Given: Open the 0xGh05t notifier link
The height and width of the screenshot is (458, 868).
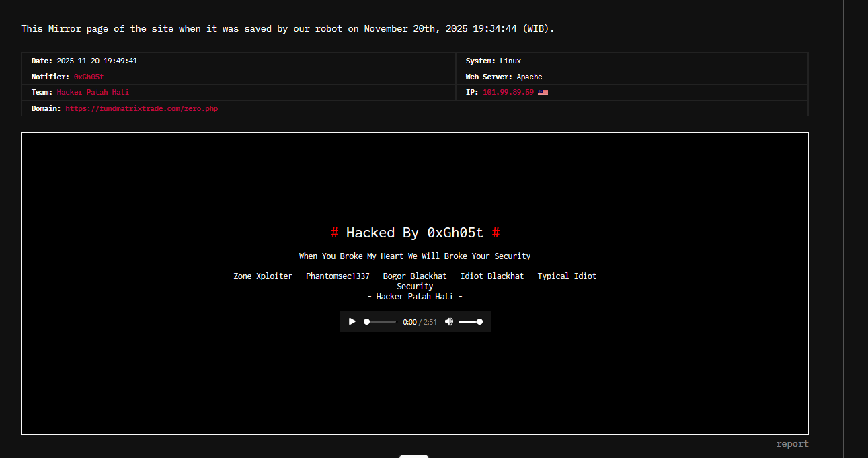Looking at the screenshot, I should click(x=89, y=77).
